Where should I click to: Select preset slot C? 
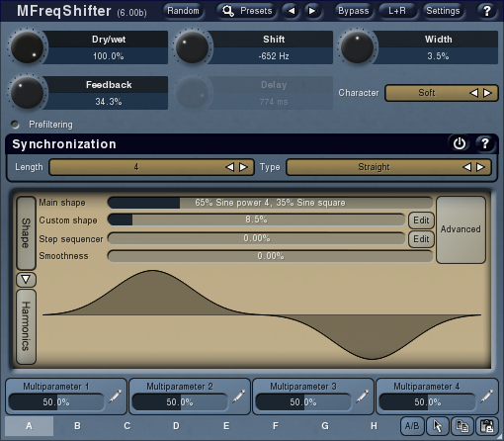(127, 426)
